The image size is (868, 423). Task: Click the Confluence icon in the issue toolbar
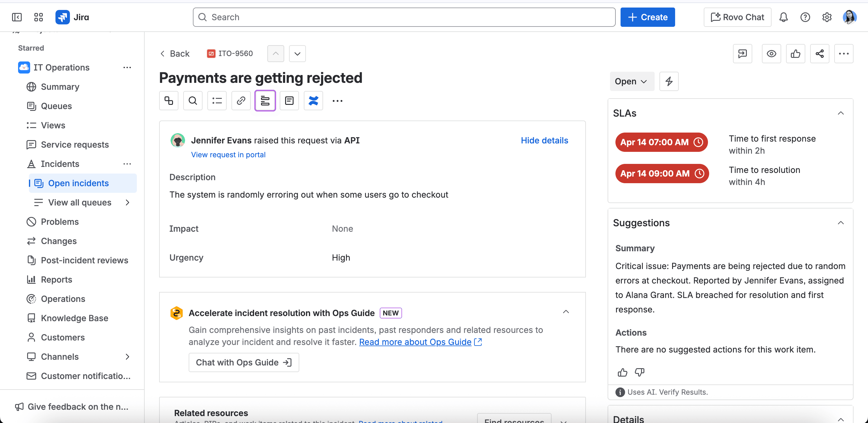tap(313, 100)
